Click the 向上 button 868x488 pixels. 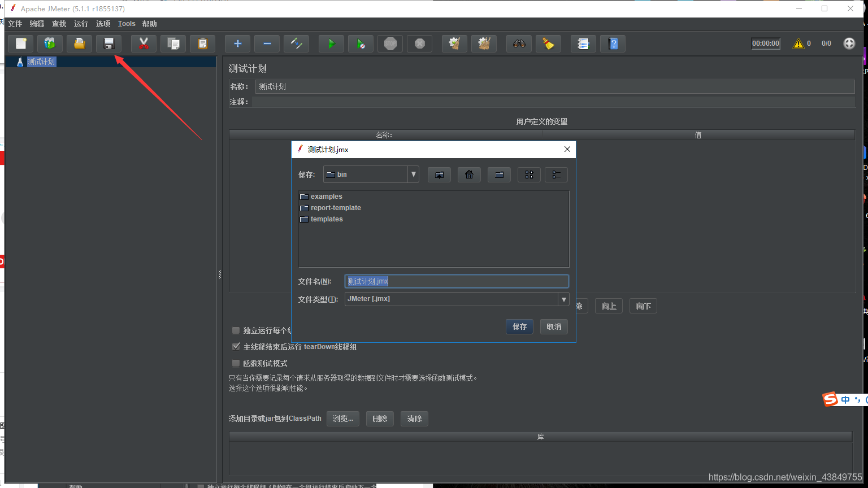609,306
